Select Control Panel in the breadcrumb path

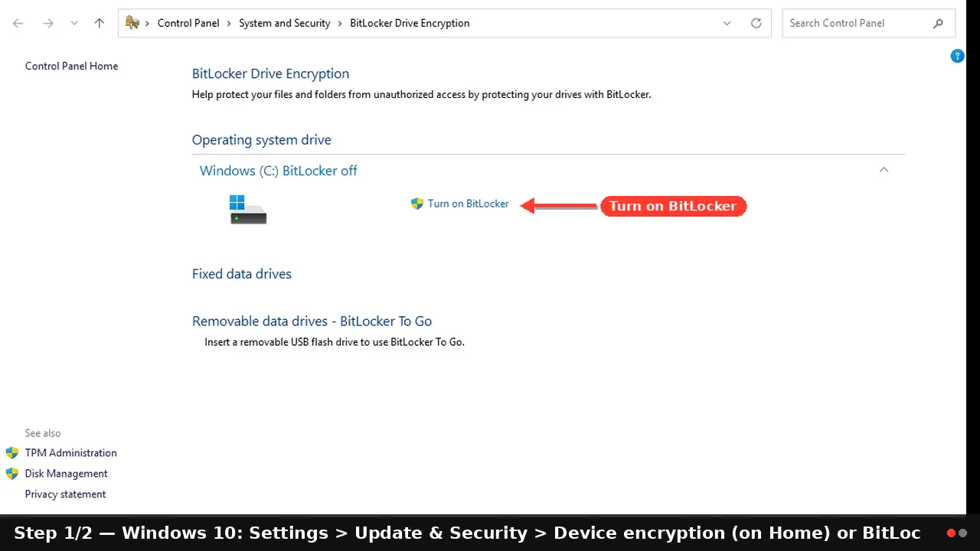(188, 23)
